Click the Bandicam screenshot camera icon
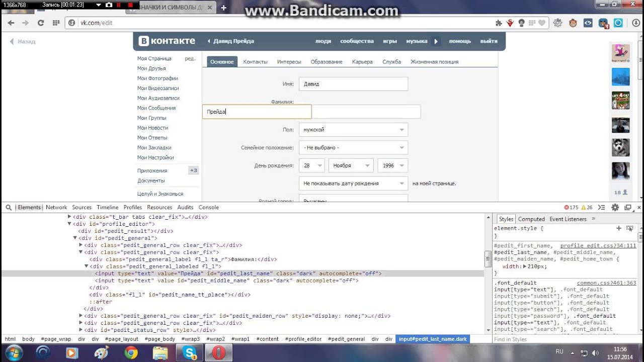 (109, 5)
